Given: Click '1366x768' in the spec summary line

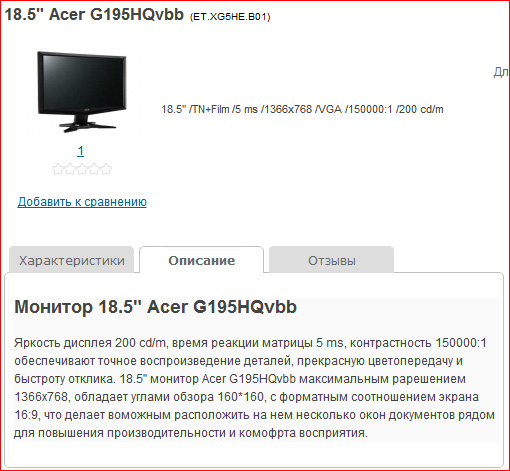Looking at the screenshot, I should tap(286, 109).
